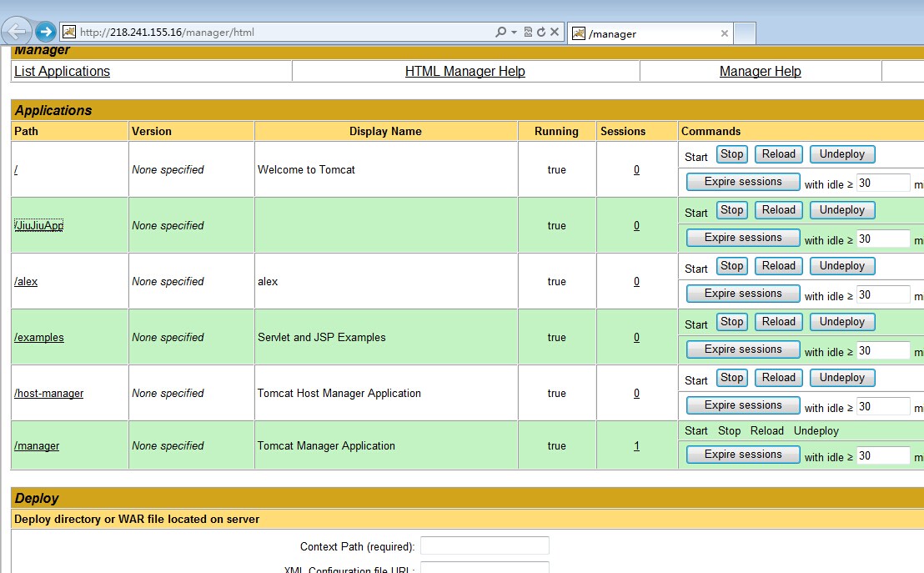Open the /alex path link
Viewport: 924px width, 573px height.
[26, 281]
